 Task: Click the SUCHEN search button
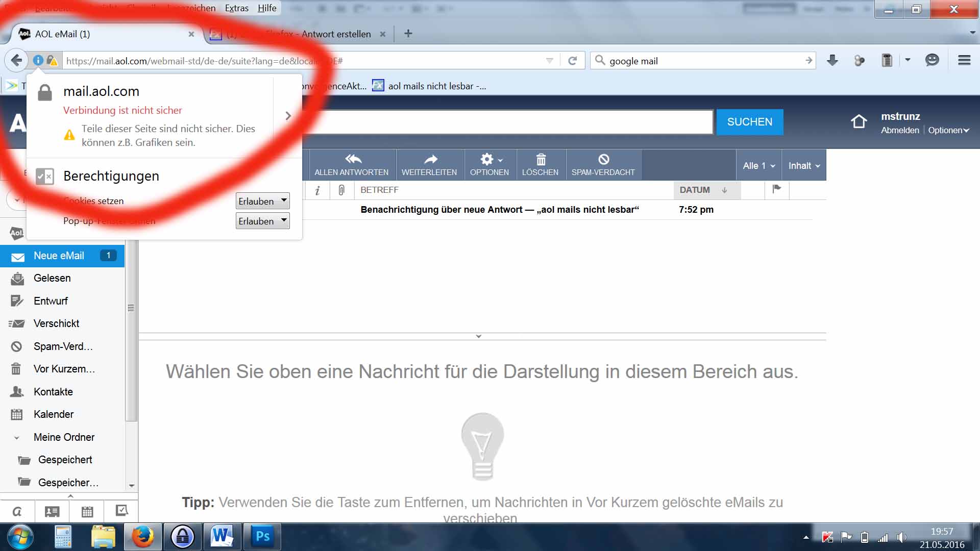[x=749, y=122]
